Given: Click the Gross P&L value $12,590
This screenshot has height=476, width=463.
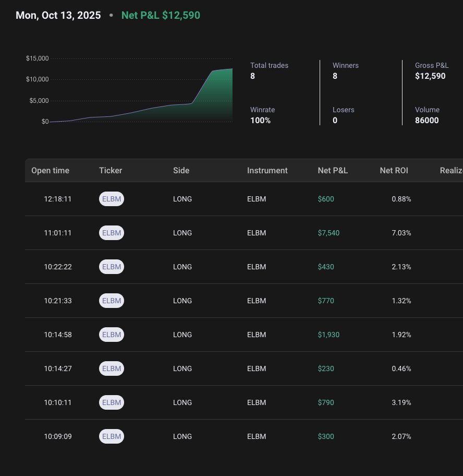Looking at the screenshot, I should pyautogui.click(x=430, y=76).
